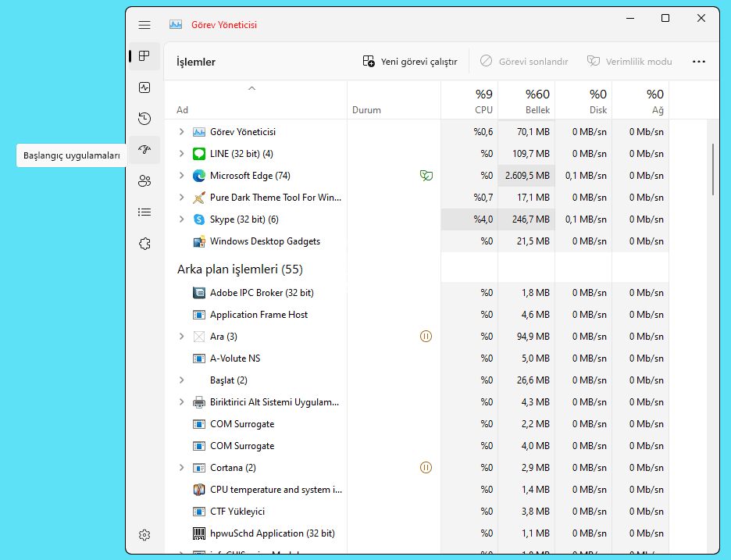Image resolution: width=731 pixels, height=560 pixels.
Task: Click the Windows Desktop Gadgets icon
Action: (199, 241)
